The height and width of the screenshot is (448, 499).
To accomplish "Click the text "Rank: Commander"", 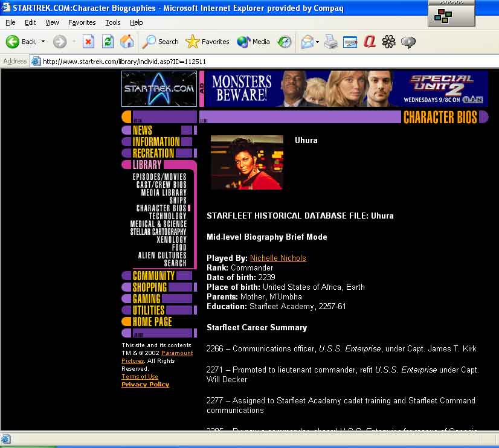I will click(240, 267).
